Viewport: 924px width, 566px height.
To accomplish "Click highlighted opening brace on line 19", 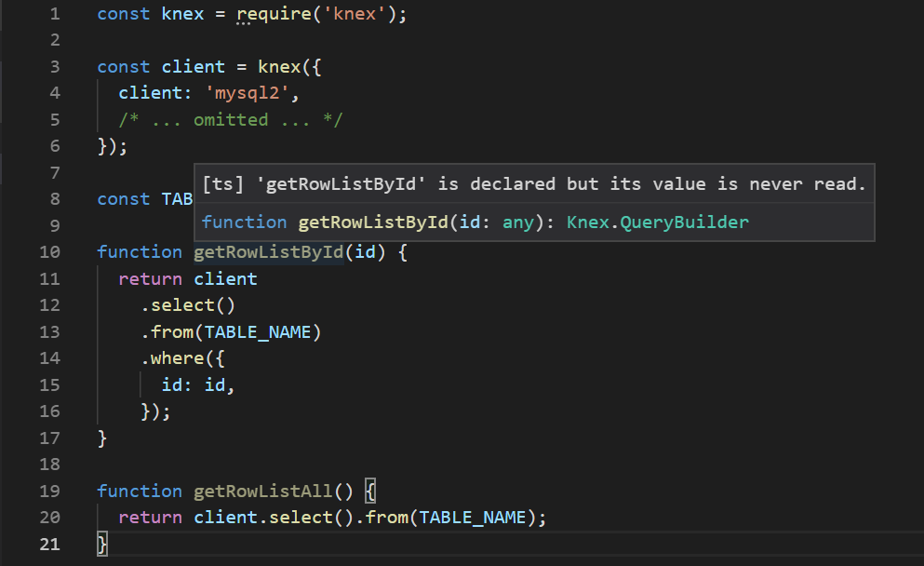I will tap(370, 491).
